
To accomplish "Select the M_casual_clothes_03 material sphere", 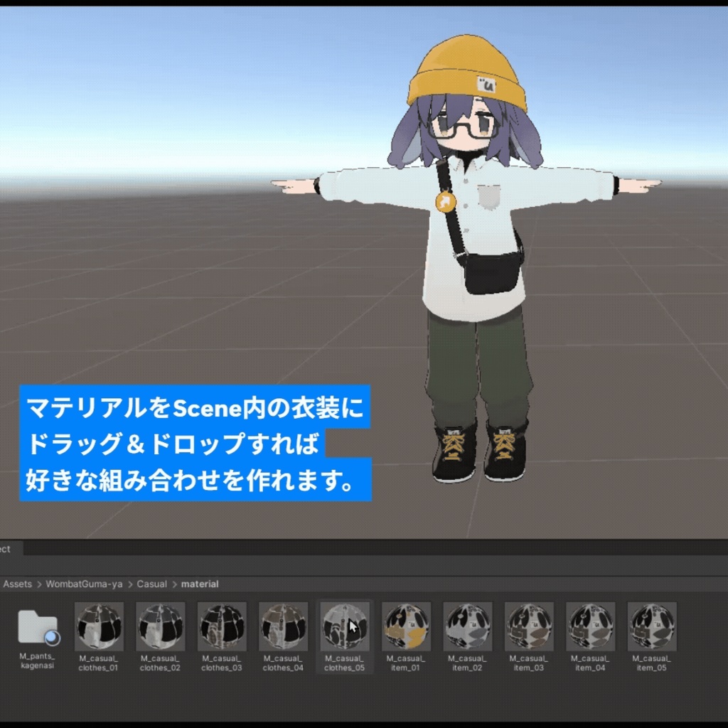I will [x=223, y=628].
